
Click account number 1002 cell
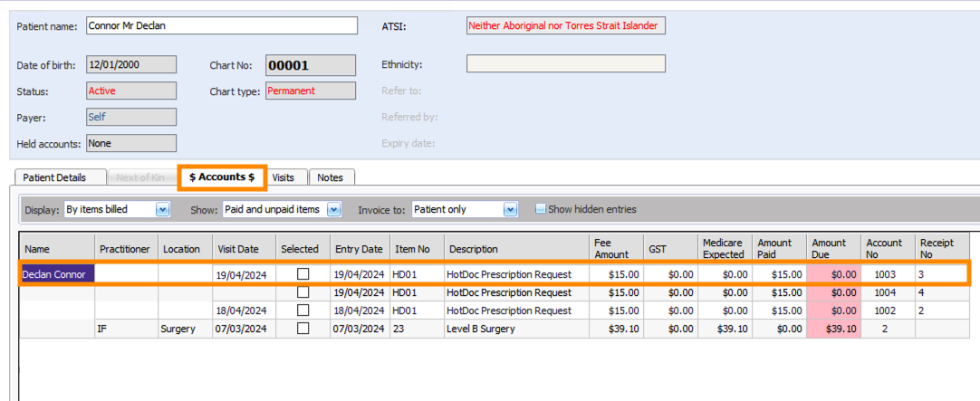[888, 310]
